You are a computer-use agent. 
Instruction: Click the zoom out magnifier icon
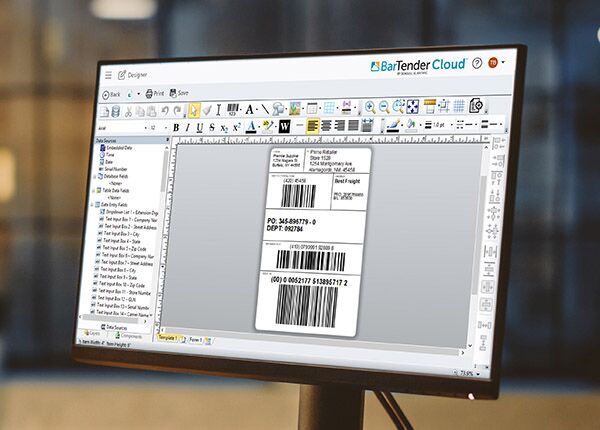click(384, 106)
